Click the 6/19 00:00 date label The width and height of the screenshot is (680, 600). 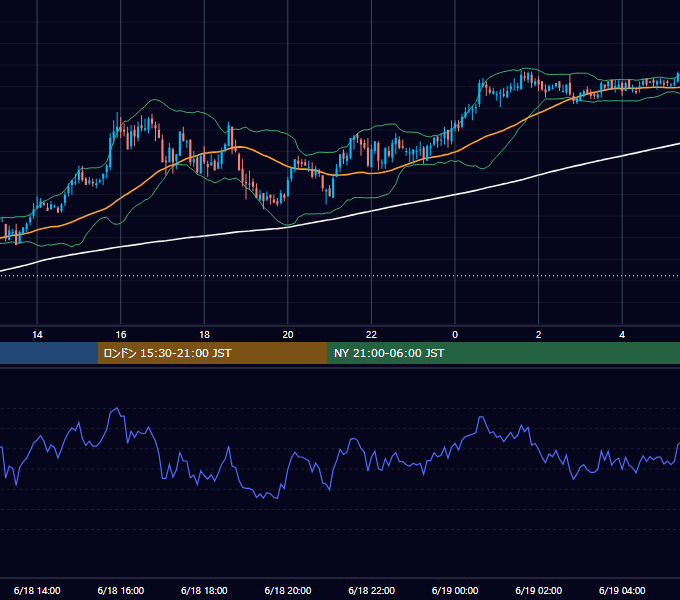[455, 590]
